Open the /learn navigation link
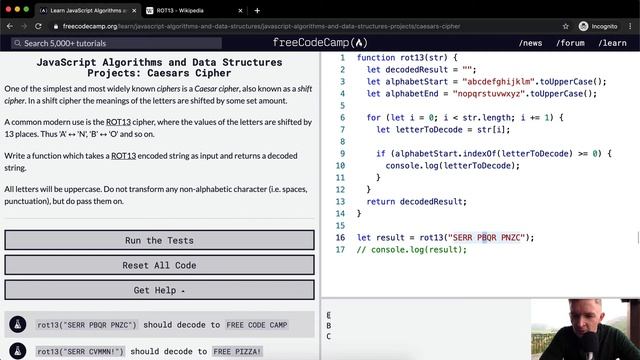The height and width of the screenshot is (360, 640). point(612,43)
